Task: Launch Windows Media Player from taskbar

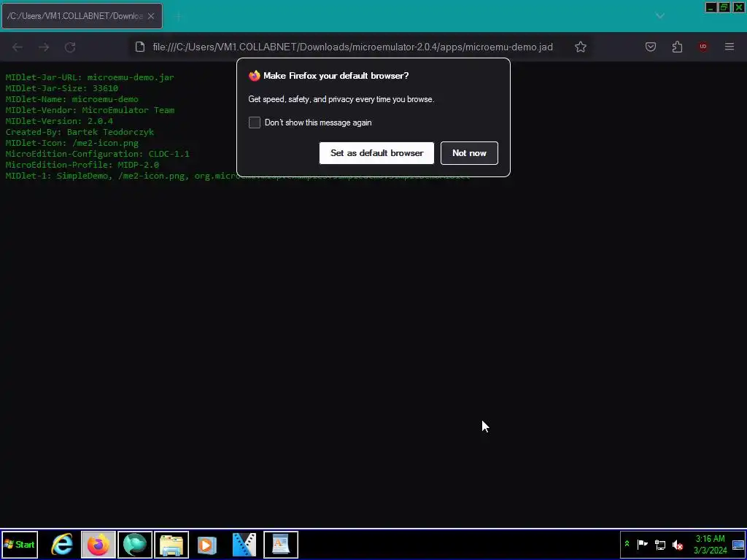Action: pyautogui.click(x=207, y=544)
